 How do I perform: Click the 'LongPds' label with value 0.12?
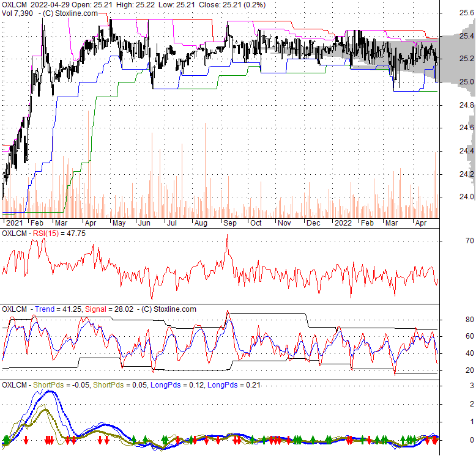pyautogui.click(x=165, y=385)
